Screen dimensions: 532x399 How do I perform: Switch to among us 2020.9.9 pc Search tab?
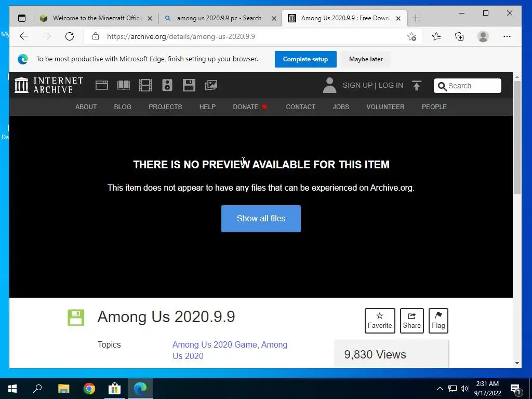click(219, 18)
